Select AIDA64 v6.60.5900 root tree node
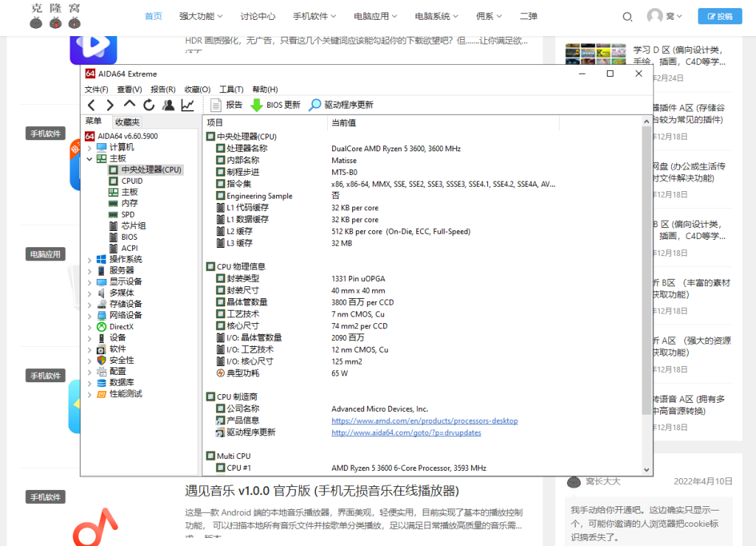This screenshot has height=546, width=756. [122, 136]
